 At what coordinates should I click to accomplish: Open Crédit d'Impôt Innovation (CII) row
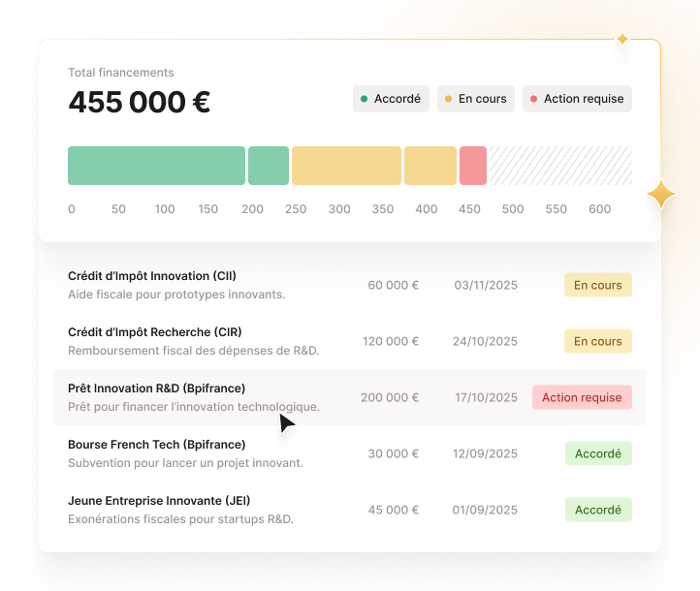(x=350, y=285)
